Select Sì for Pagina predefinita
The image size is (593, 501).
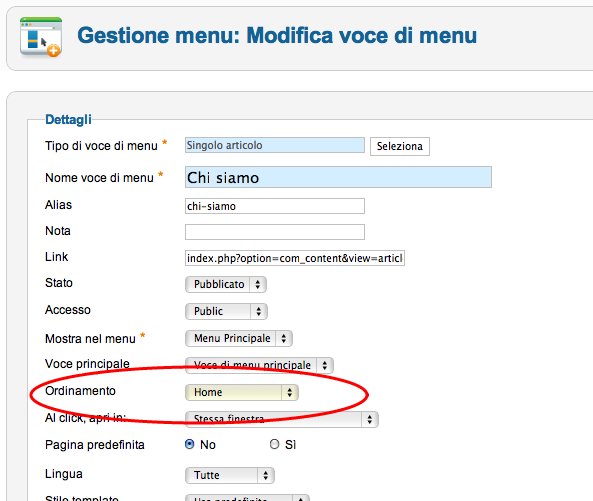click(x=275, y=444)
